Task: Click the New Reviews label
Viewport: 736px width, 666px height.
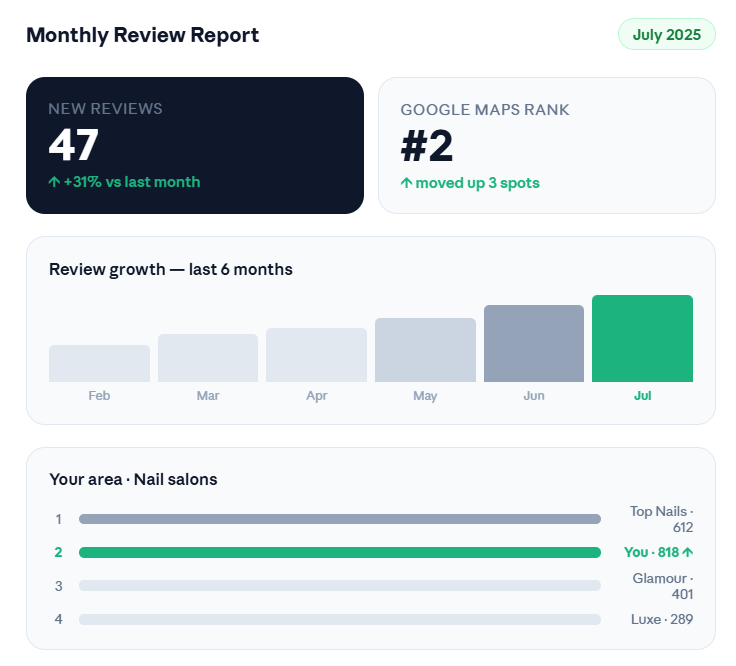Action: 105,108
